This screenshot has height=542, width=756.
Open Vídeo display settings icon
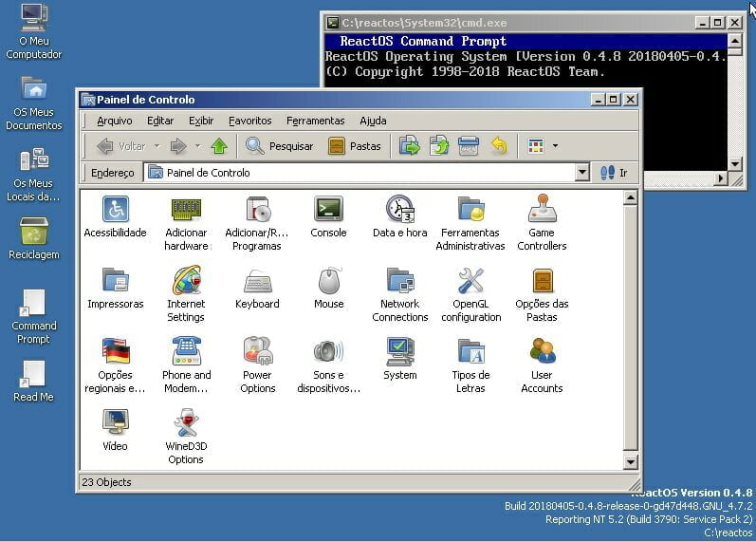(x=115, y=422)
